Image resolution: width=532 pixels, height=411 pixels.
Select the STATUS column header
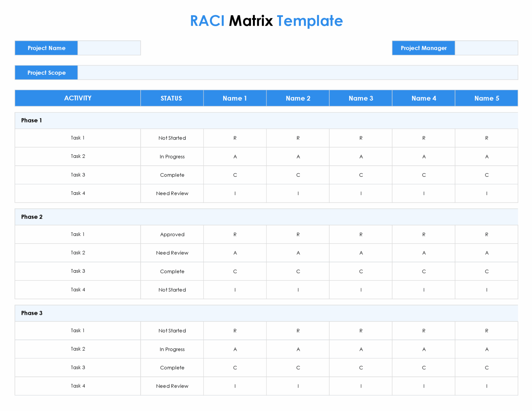tap(172, 98)
